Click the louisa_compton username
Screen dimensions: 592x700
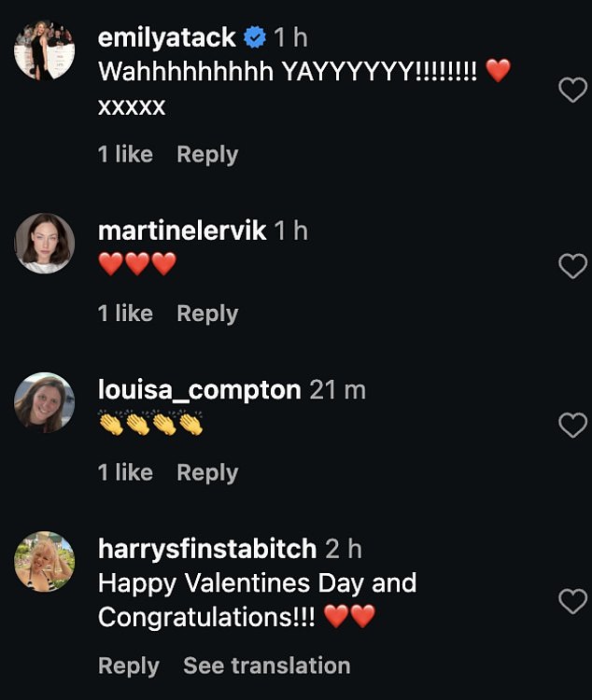coord(200,390)
